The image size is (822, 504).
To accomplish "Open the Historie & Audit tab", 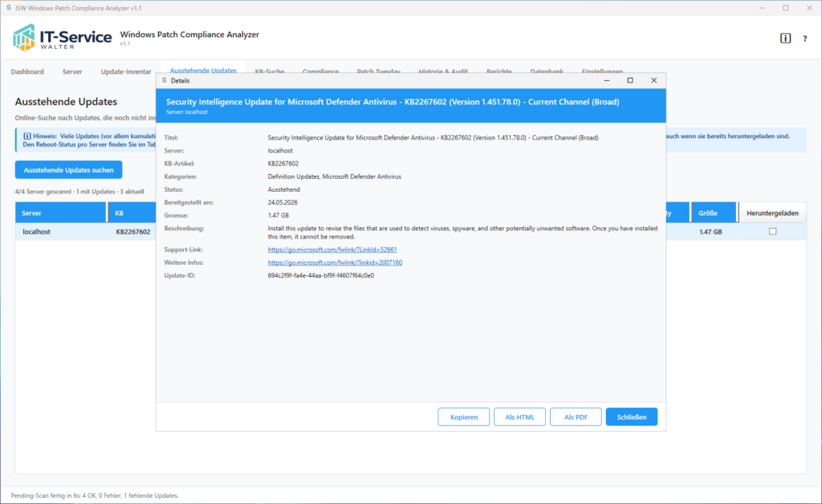I will pos(443,71).
